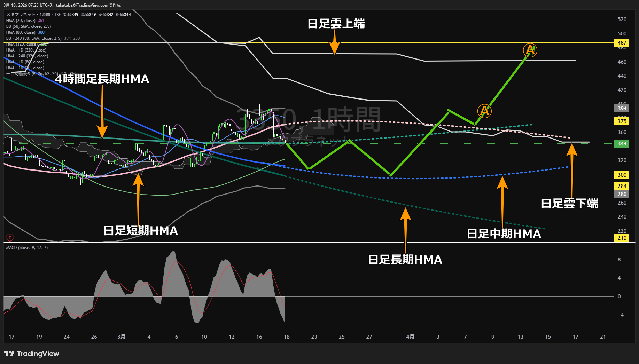The height and width of the screenshot is (364, 639).
Task: Click the creation timestamp header text
Action: (x=62, y=5)
